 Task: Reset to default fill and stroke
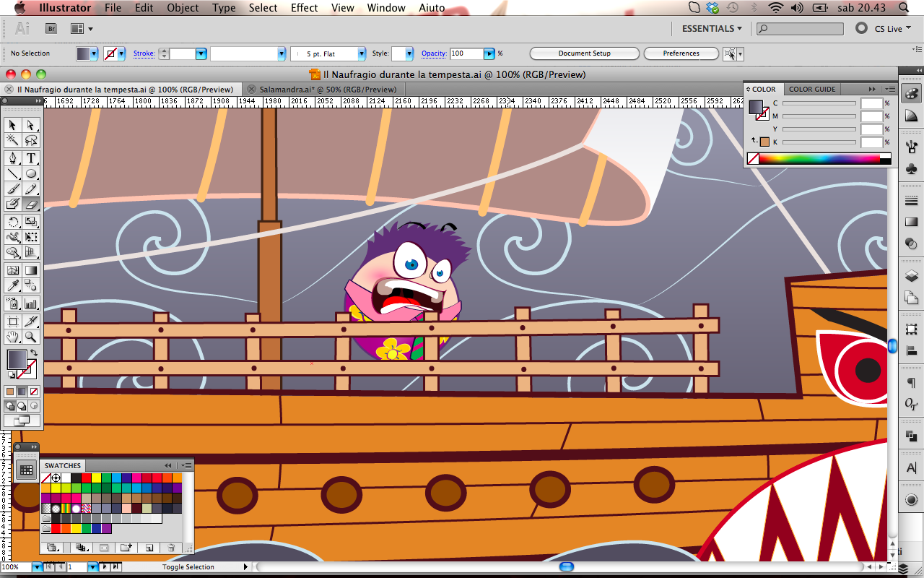(x=12, y=375)
